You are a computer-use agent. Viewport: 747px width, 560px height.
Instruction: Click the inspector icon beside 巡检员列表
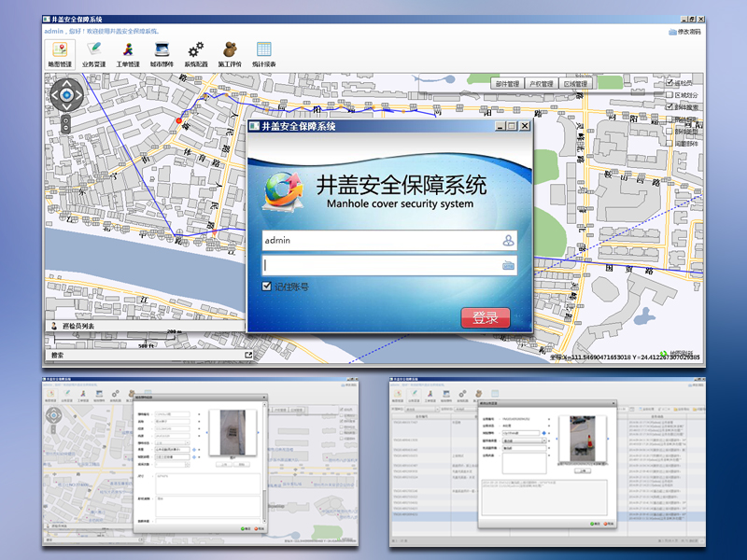[x=54, y=326]
